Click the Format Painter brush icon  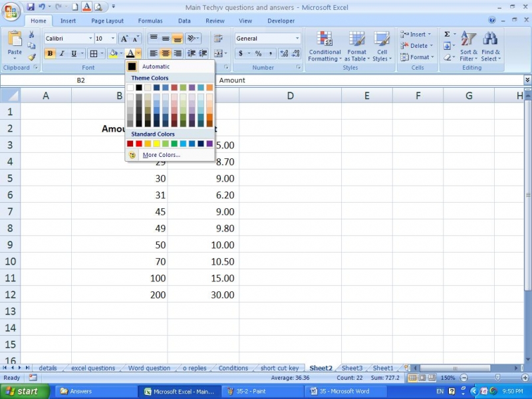[31, 57]
